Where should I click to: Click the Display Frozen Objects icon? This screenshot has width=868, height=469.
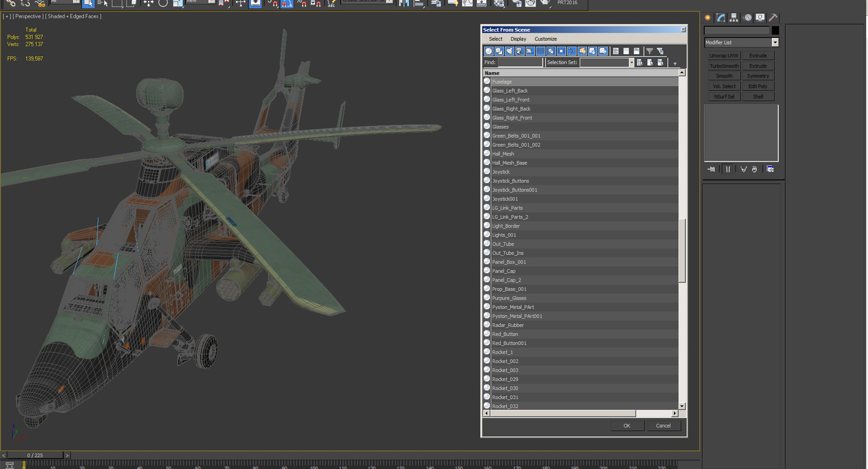click(592, 51)
